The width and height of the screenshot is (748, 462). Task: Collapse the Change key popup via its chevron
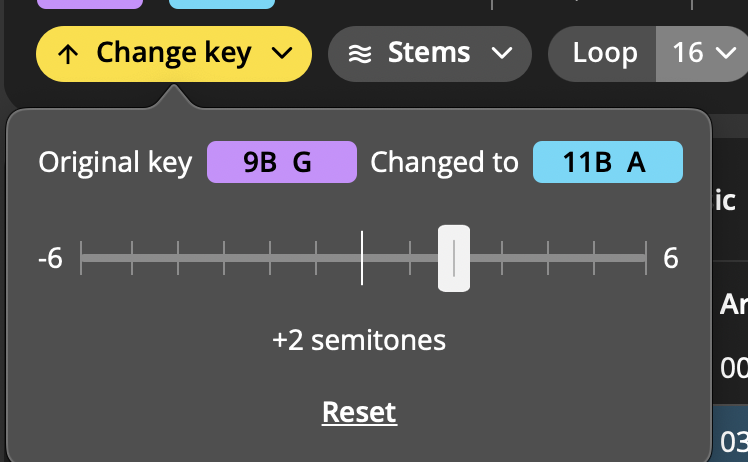click(x=282, y=54)
